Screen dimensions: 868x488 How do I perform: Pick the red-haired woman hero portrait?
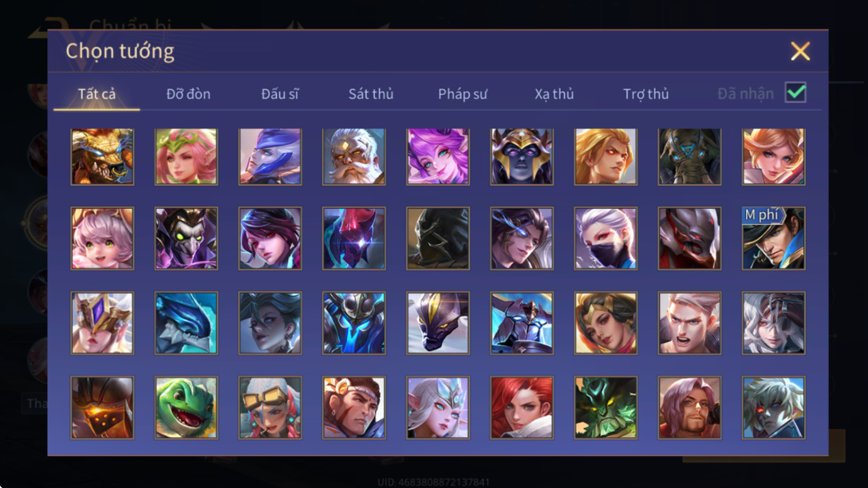point(522,407)
